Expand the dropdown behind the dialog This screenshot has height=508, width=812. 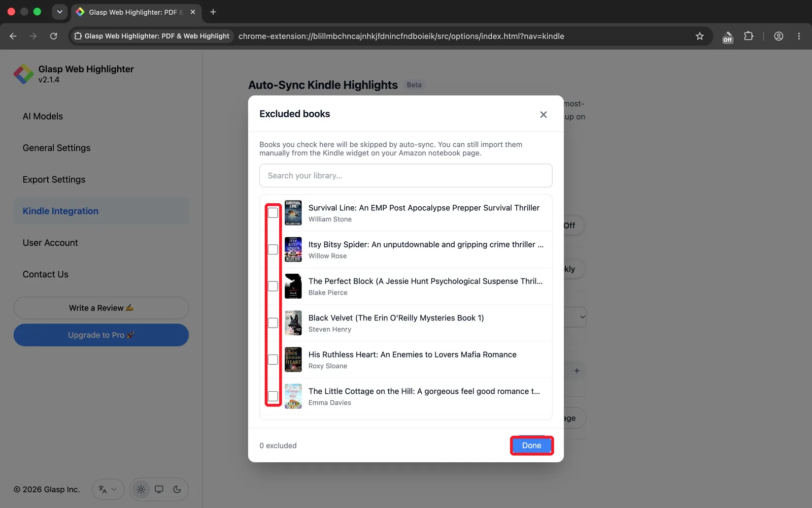tap(582, 317)
